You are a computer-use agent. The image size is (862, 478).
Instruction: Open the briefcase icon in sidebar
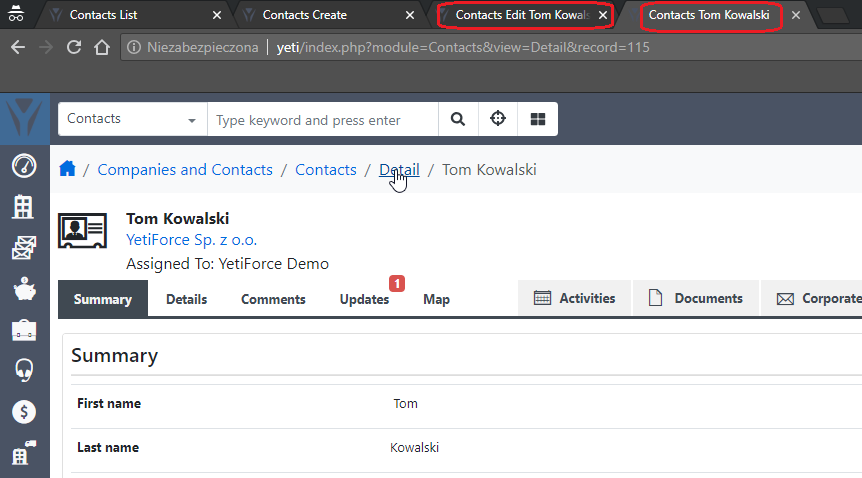click(24, 330)
